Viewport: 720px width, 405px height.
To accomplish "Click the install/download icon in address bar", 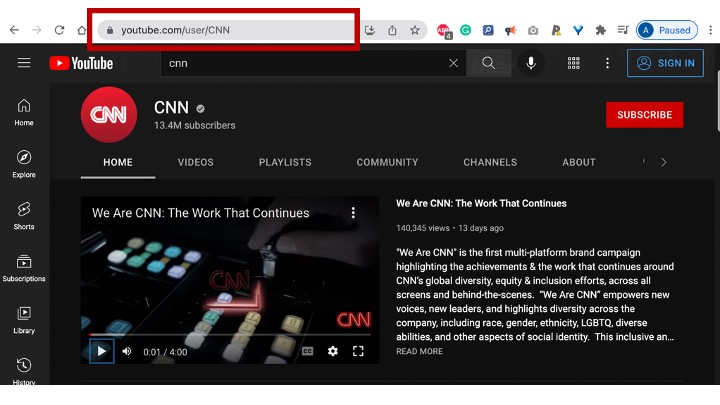I will (x=370, y=30).
